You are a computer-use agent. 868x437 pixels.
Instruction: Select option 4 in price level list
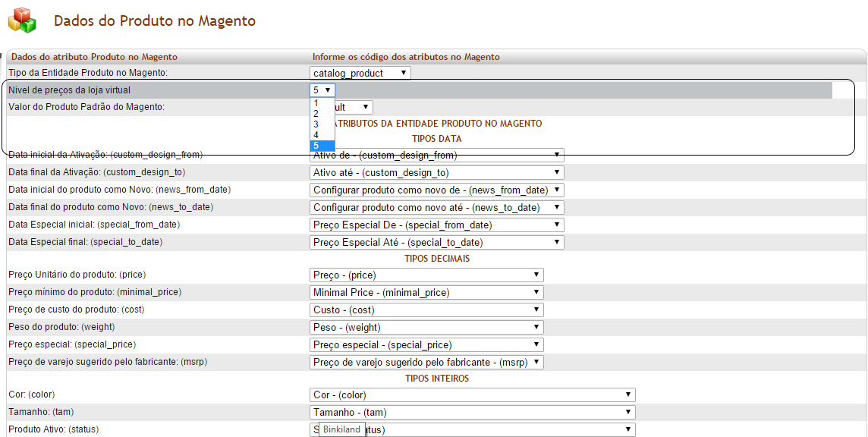322,134
